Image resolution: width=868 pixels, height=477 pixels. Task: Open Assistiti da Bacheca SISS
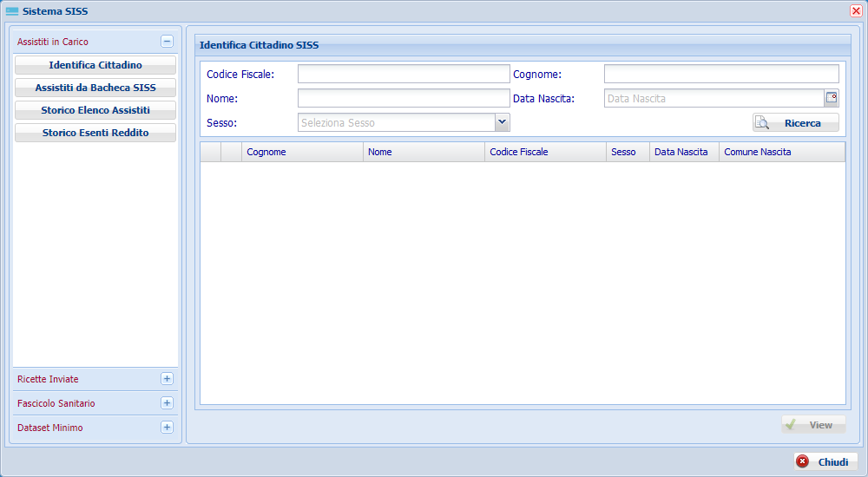(95, 88)
